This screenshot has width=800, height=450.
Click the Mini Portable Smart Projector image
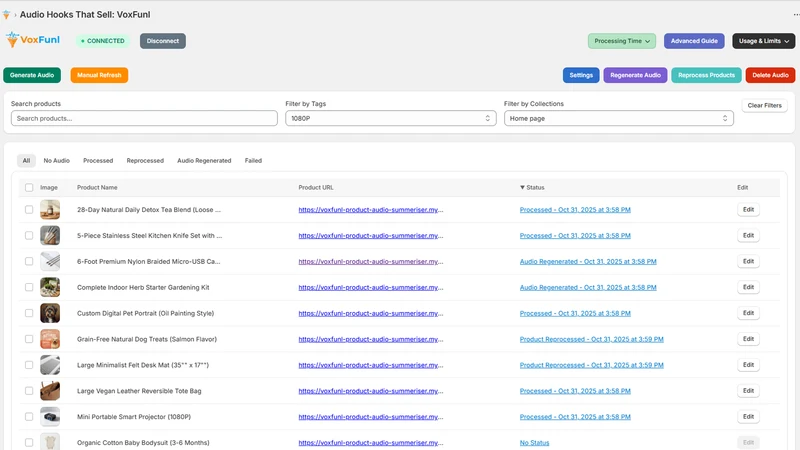(50, 417)
